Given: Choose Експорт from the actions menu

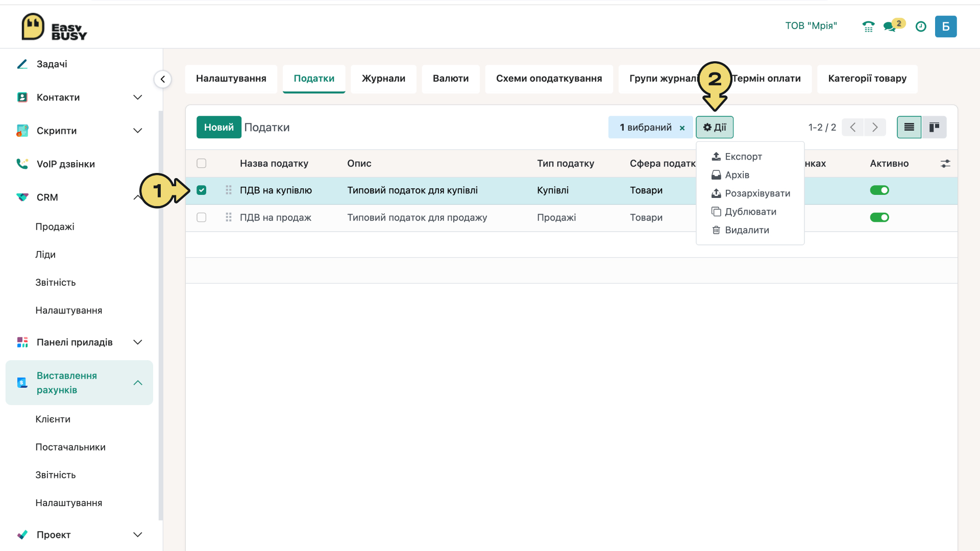Looking at the screenshot, I should click(x=750, y=157).
